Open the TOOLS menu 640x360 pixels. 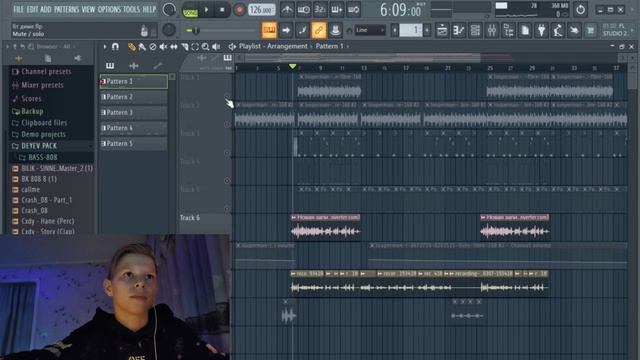(131, 9)
